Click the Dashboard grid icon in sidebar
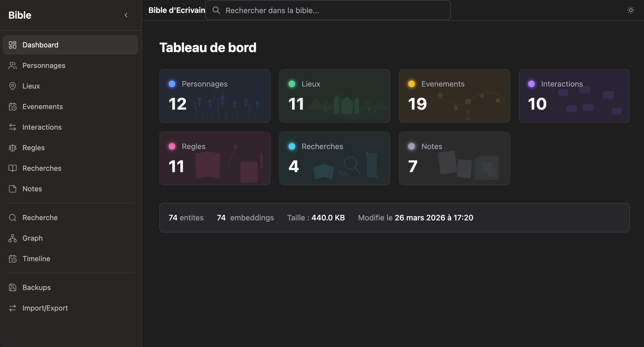This screenshot has height=347, width=644. pyautogui.click(x=13, y=45)
